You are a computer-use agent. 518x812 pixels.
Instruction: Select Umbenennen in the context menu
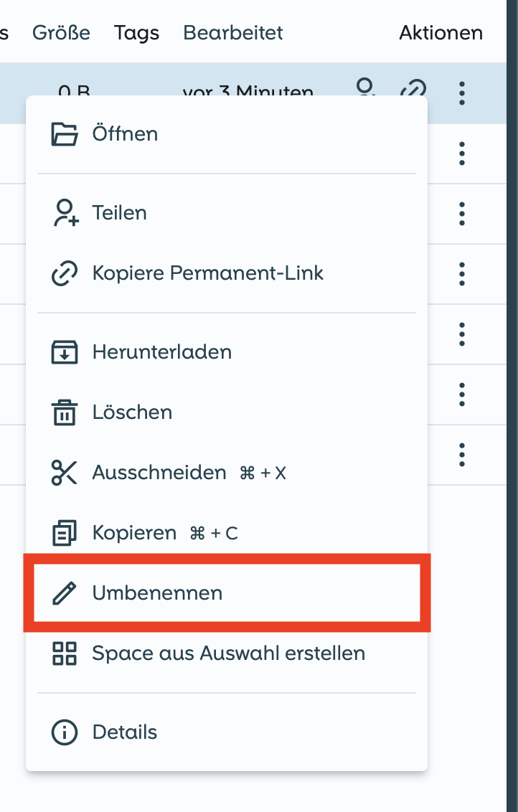[x=157, y=593]
